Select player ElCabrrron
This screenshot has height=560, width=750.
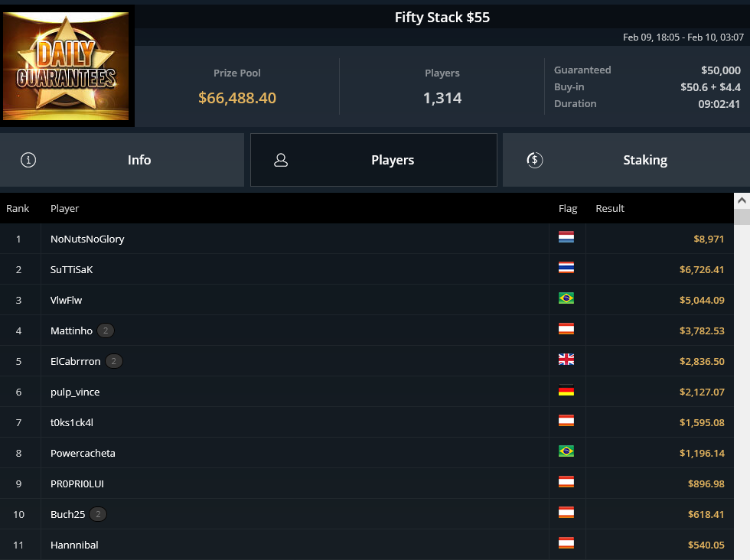[76, 362]
